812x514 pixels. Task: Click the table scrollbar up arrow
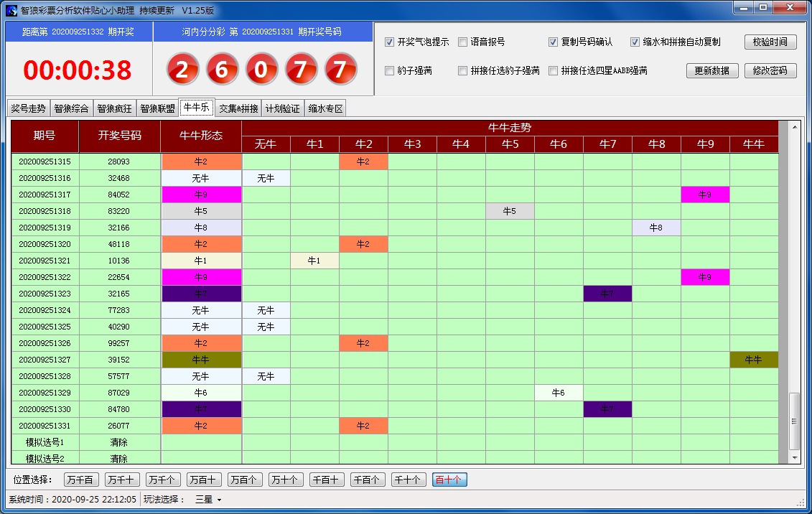[795, 128]
